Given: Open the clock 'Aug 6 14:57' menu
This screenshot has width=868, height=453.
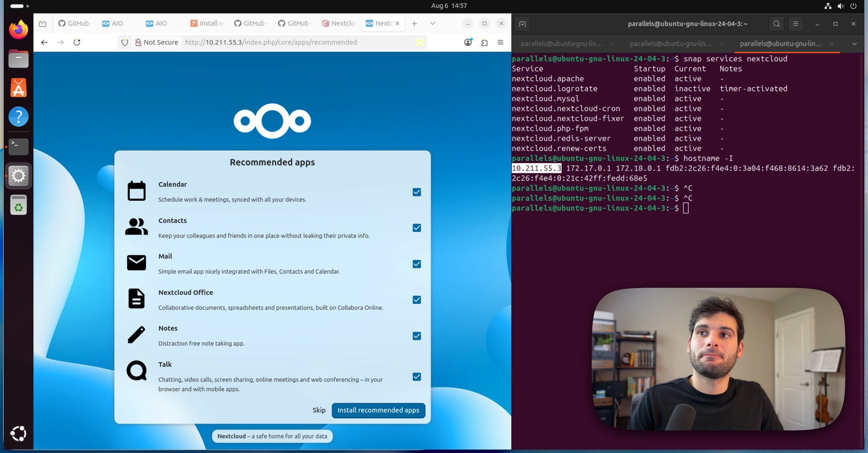Looking at the screenshot, I should click(449, 6).
